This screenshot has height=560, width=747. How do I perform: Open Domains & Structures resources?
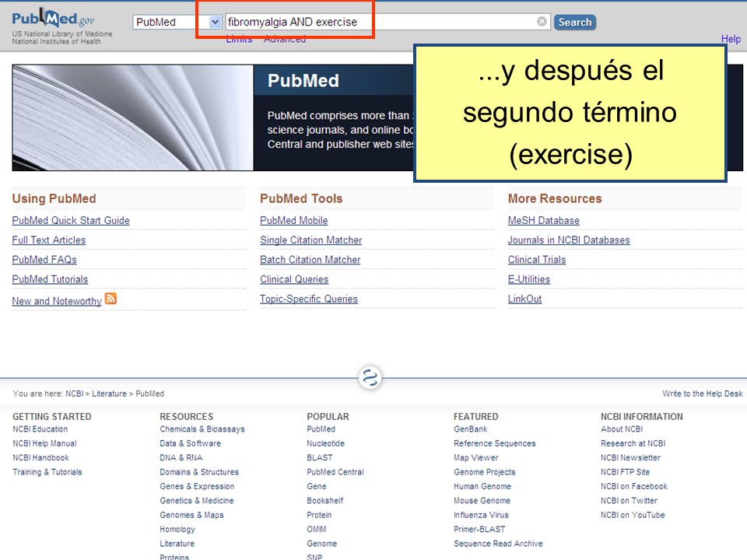coord(199,472)
